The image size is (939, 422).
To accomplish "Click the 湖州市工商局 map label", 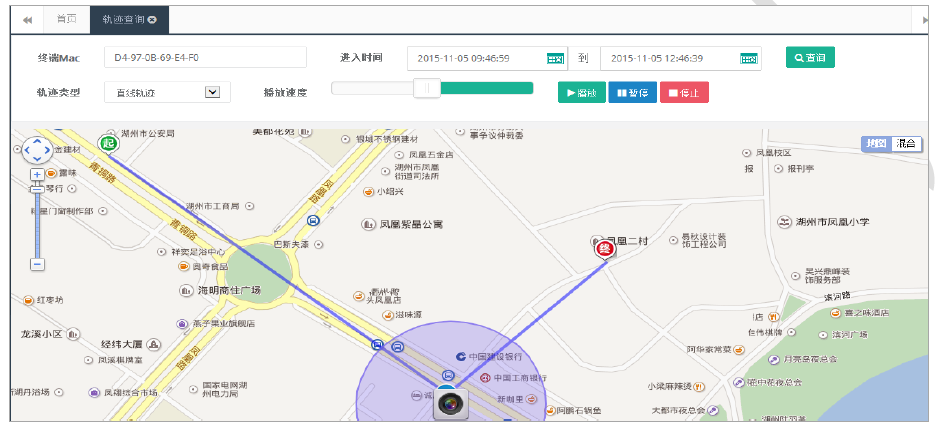I will click(213, 206).
